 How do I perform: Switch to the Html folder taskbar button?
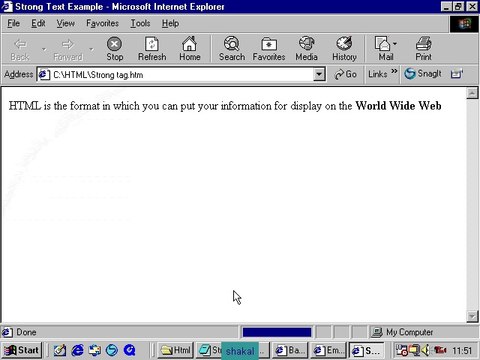[175, 350]
